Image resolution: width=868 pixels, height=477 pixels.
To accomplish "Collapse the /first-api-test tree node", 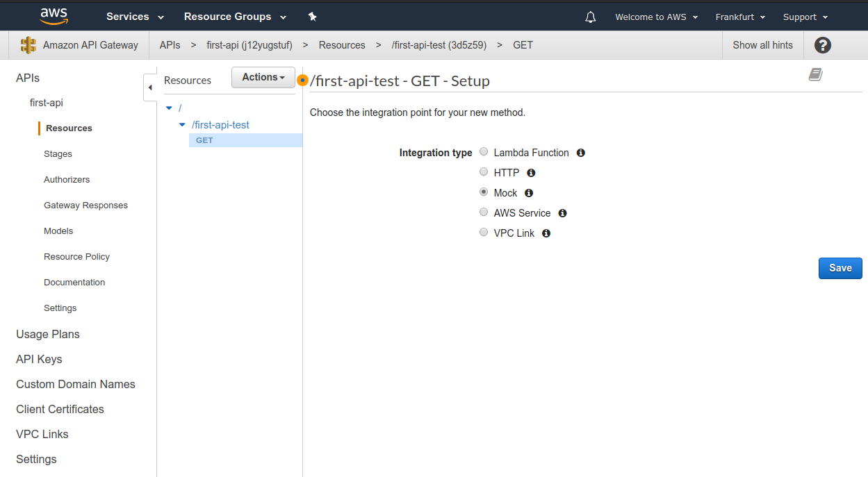I will tap(183, 126).
